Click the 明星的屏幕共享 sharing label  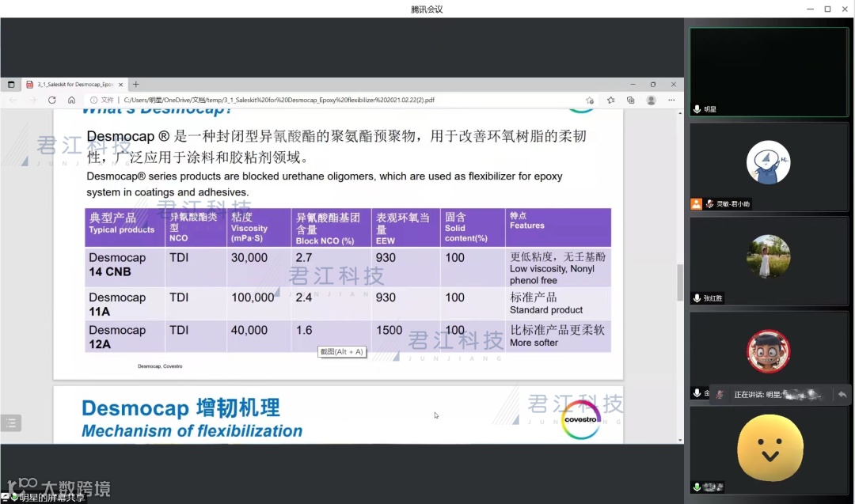pos(51,498)
